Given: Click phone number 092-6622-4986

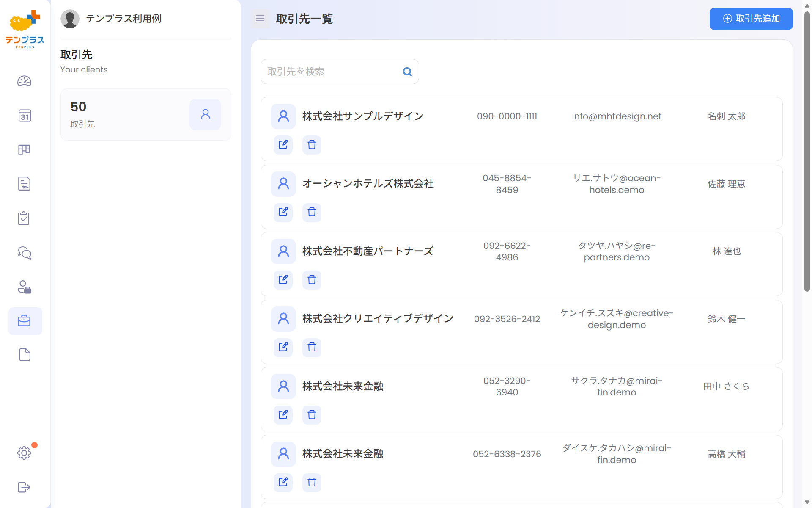Looking at the screenshot, I should (x=507, y=251).
